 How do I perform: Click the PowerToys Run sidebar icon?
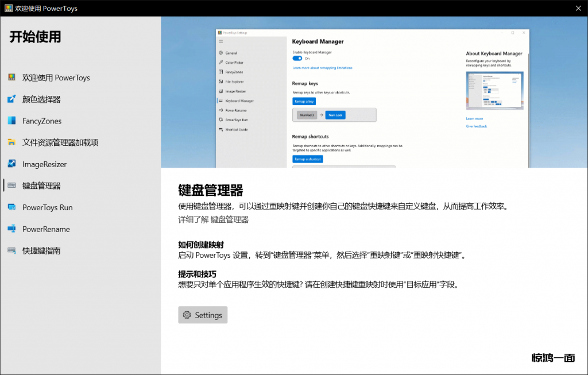click(11, 207)
